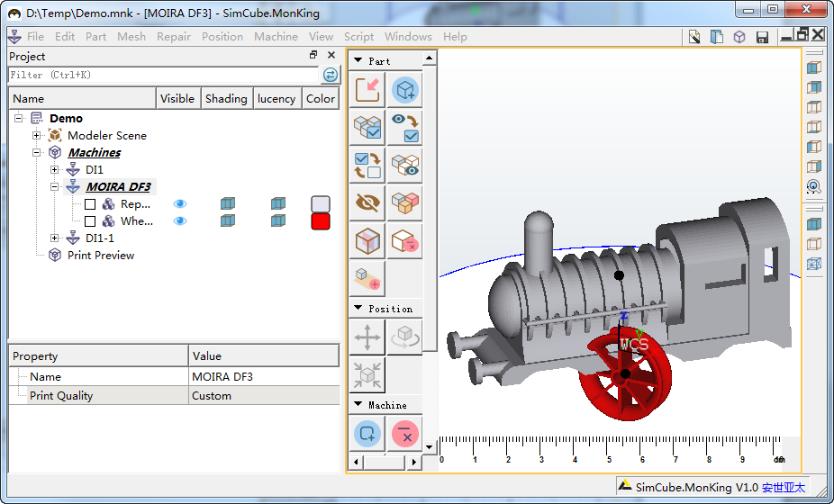This screenshot has width=834, height=504.
Task: Expand the DI1 machine node
Action: (54, 169)
